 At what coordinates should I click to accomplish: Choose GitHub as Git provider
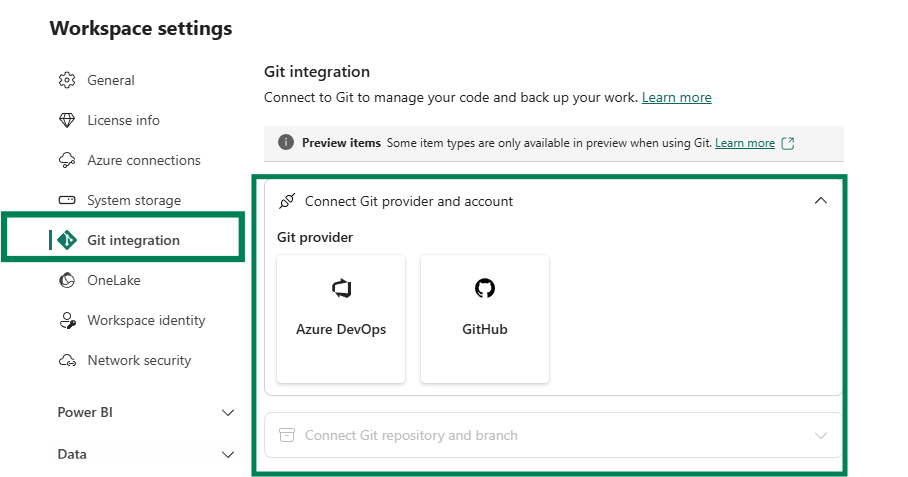coord(485,319)
